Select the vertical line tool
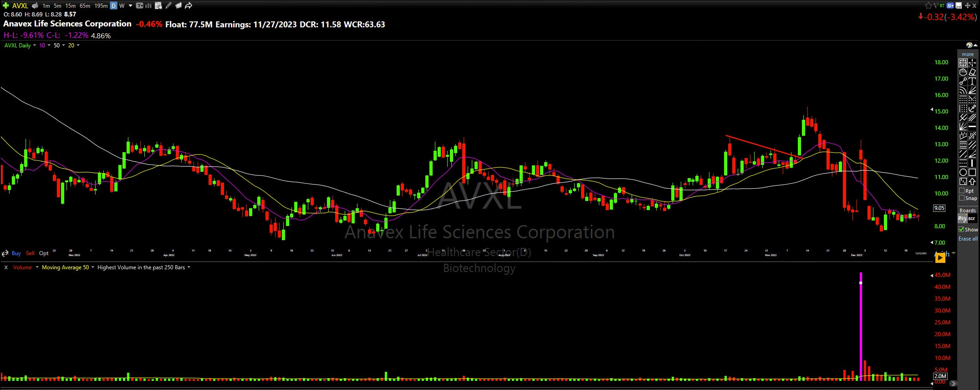Screen dimensions: 980x390 (x=972, y=163)
